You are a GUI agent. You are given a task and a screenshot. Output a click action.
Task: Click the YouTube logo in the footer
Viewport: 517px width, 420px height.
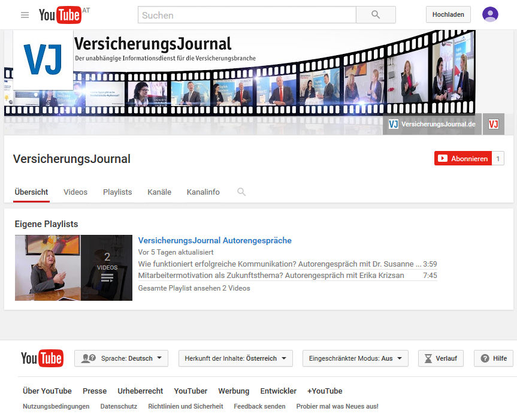point(42,358)
